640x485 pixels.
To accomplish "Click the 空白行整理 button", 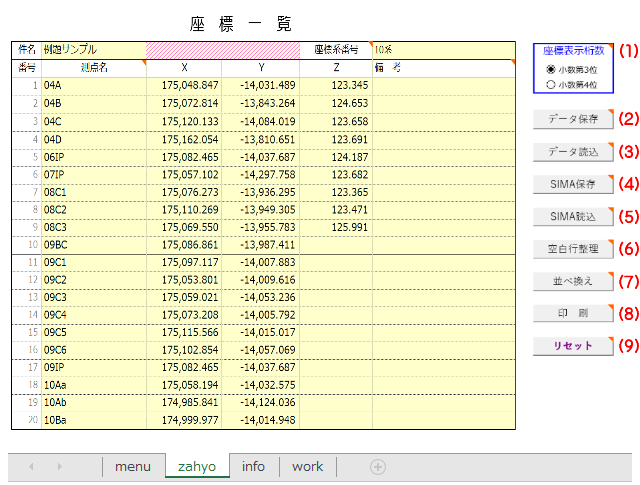I will tap(573, 249).
